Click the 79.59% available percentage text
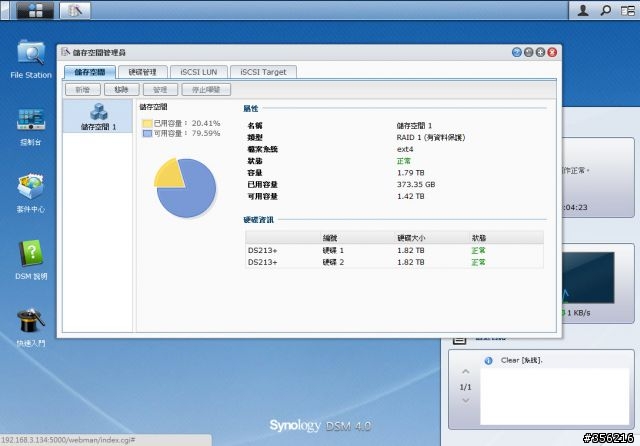 [x=206, y=133]
